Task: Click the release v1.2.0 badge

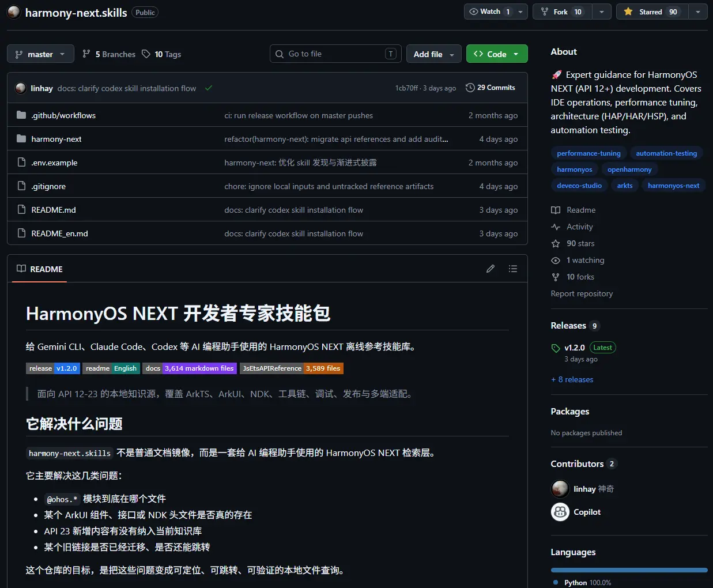Action: click(53, 368)
